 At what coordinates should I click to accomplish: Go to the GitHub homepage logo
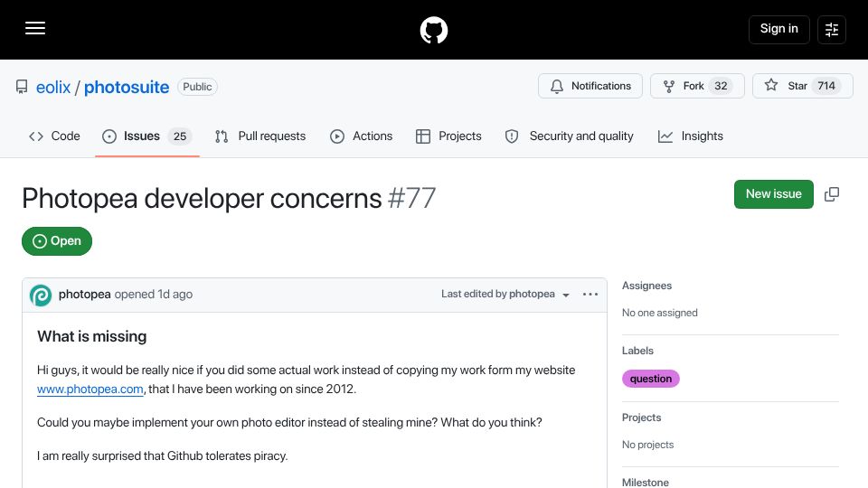point(433,30)
